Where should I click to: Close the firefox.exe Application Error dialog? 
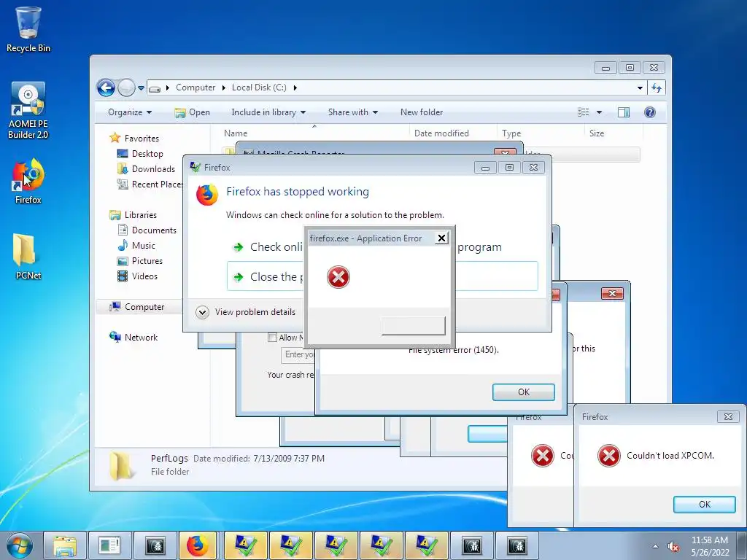(441, 238)
